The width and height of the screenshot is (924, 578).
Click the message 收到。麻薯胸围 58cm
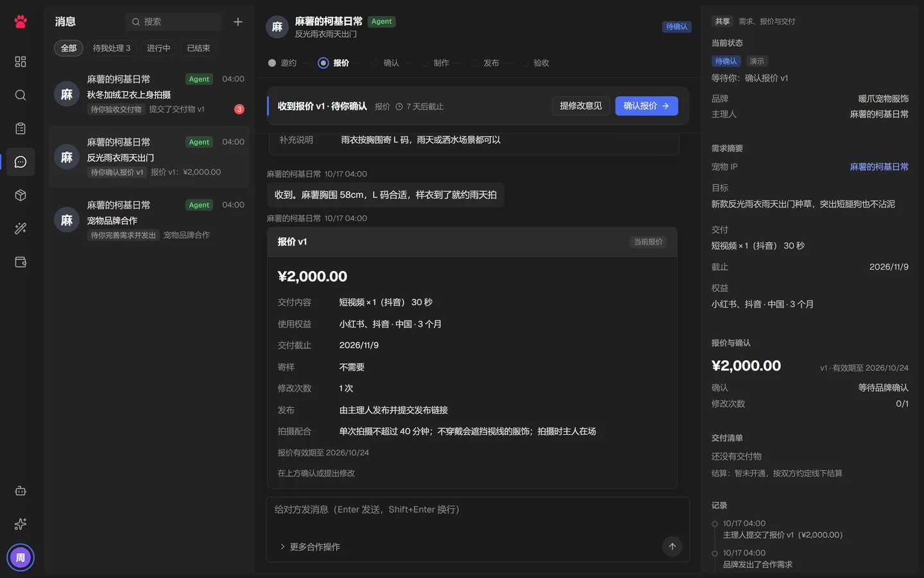coord(386,195)
